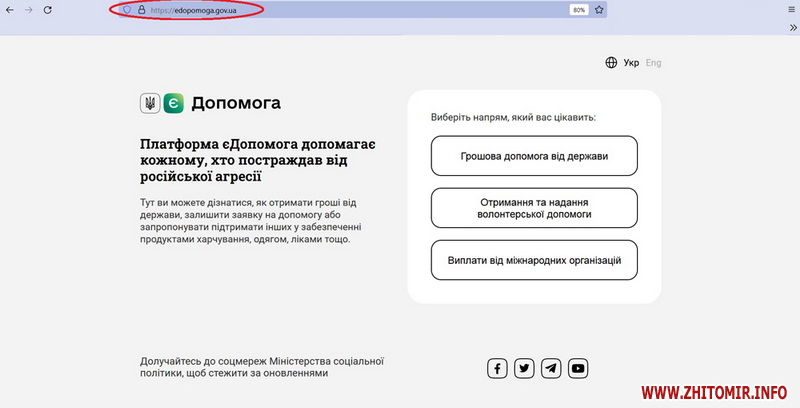800x408 pixels.
Task: Click the green є logo icon
Action: coord(173,103)
